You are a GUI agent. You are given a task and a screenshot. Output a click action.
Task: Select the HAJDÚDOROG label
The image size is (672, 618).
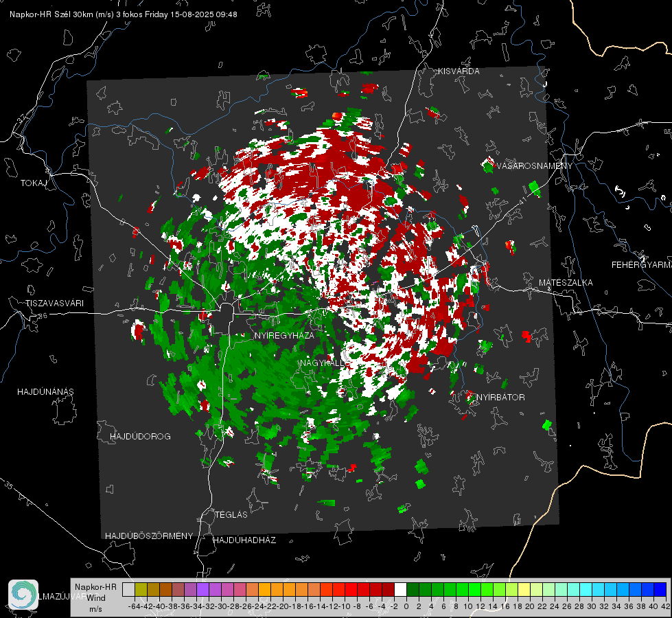(x=140, y=437)
